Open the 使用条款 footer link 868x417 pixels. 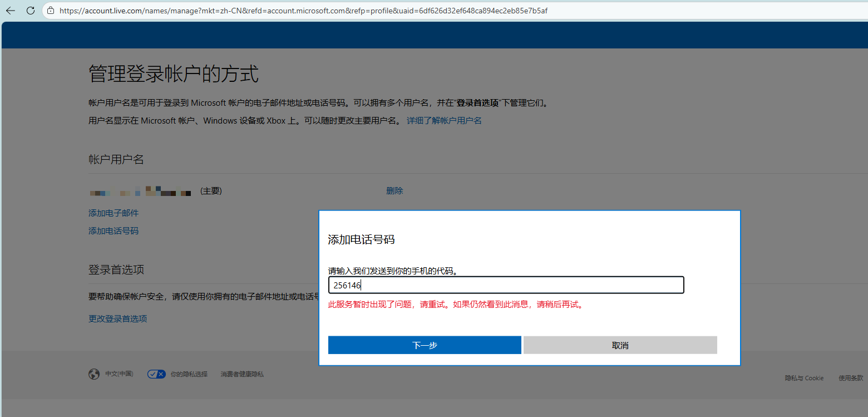(851, 378)
